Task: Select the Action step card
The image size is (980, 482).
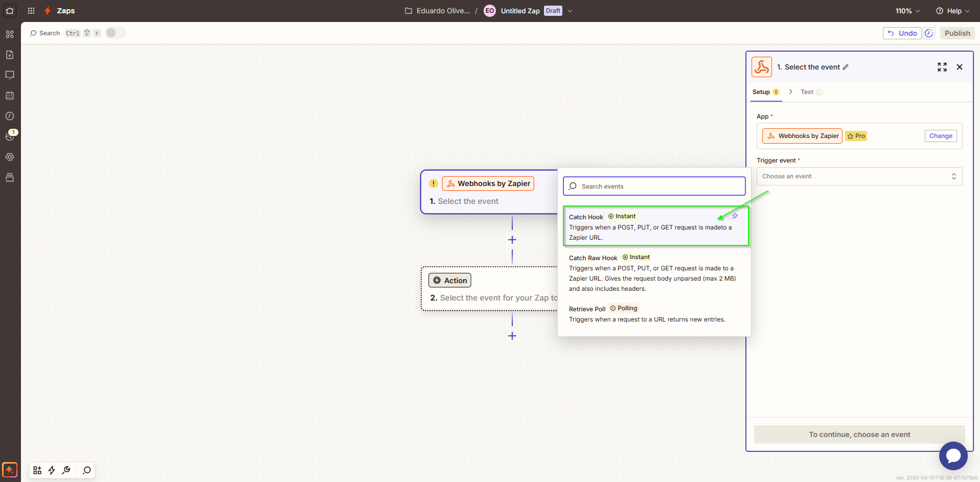Action: coord(489,289)
